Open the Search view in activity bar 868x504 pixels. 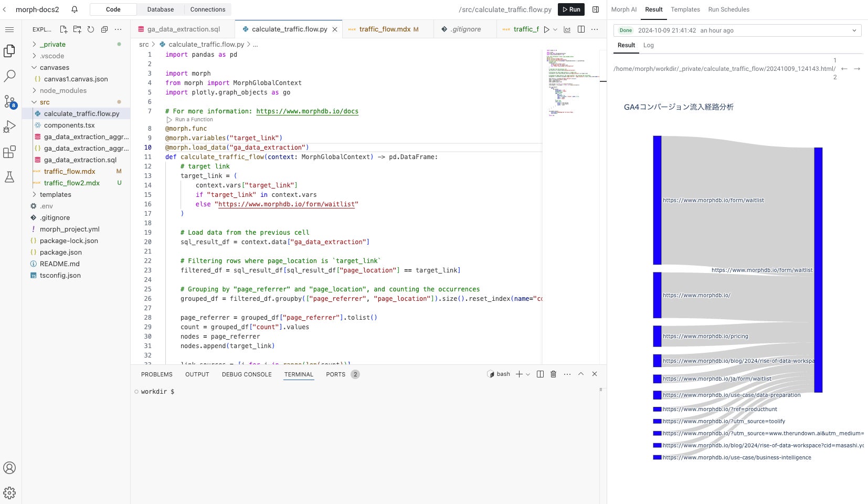tap(9, 76)
